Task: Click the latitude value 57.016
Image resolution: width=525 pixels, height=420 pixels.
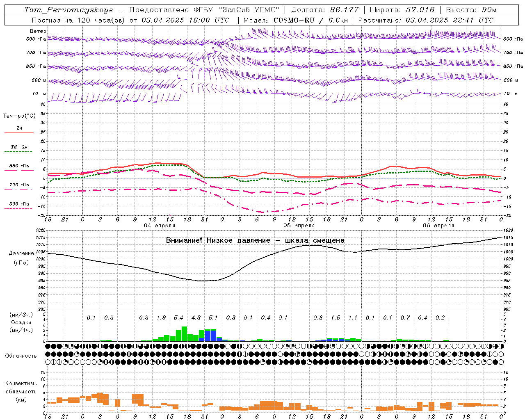Action: pyautogui.click(x=420, y=10)
